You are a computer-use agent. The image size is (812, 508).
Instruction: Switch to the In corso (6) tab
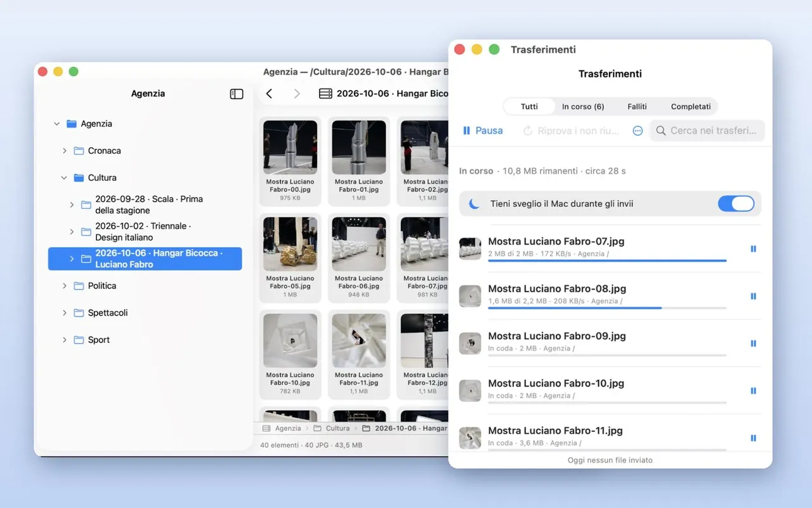[583, 107]
